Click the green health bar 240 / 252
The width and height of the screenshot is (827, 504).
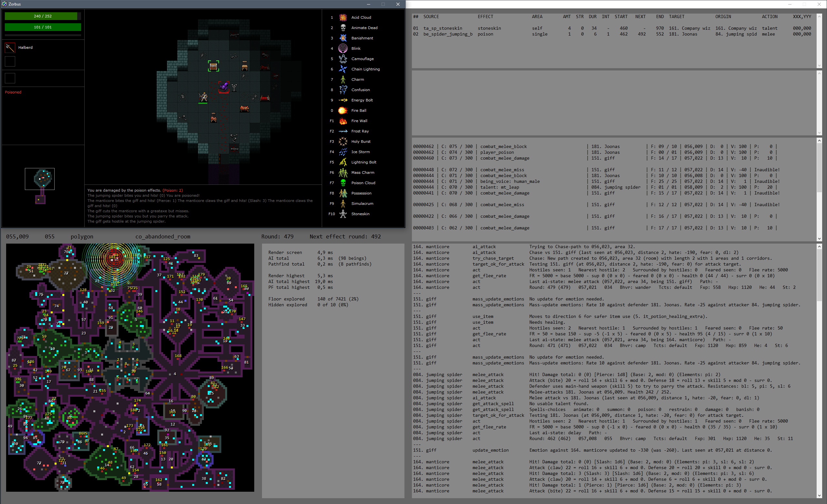coord(43,16)
